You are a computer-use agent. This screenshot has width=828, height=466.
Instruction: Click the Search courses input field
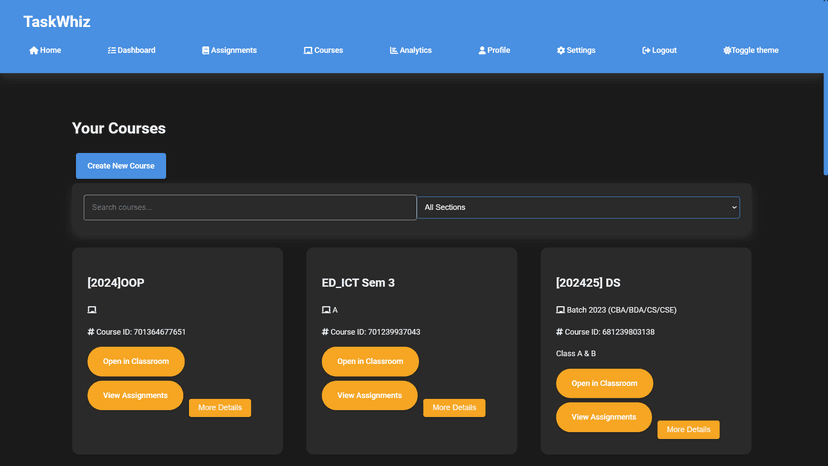(250, 207)
